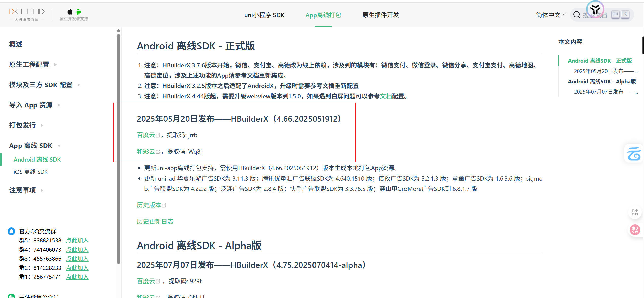Screen dimensions: 644x298
Task: Click the CTRL key hint in search box
Action: click(615, 14)
